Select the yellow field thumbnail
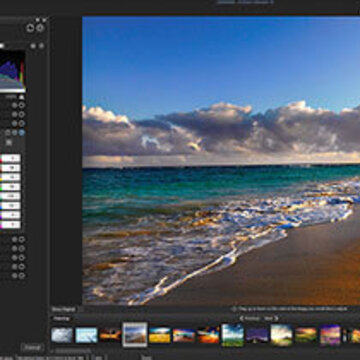The image size is (360, 360). (x=160, y=335)
